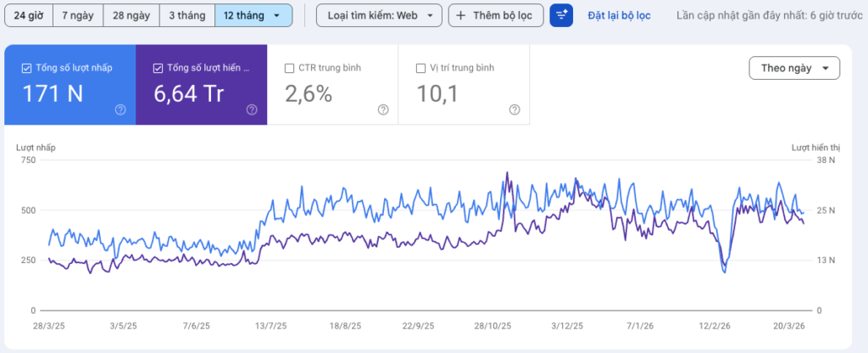Choose the 3 tháng time range

pos(186,15)
